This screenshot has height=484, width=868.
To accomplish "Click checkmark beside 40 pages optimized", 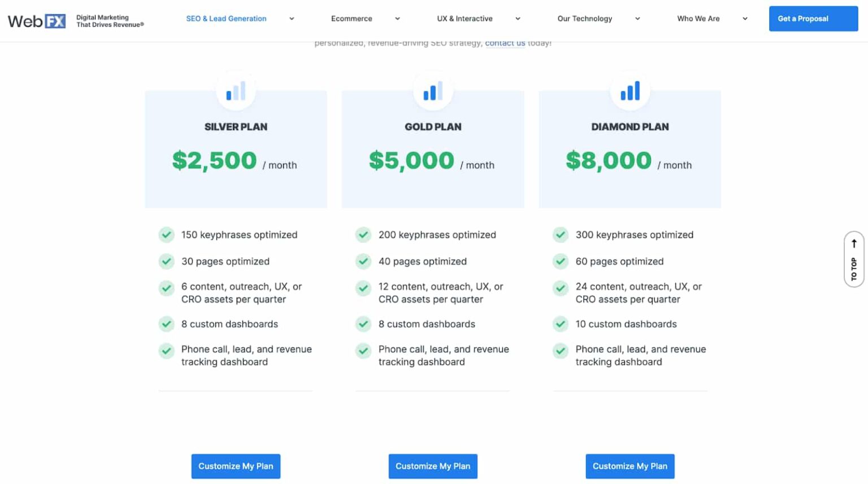I will 363,261.
